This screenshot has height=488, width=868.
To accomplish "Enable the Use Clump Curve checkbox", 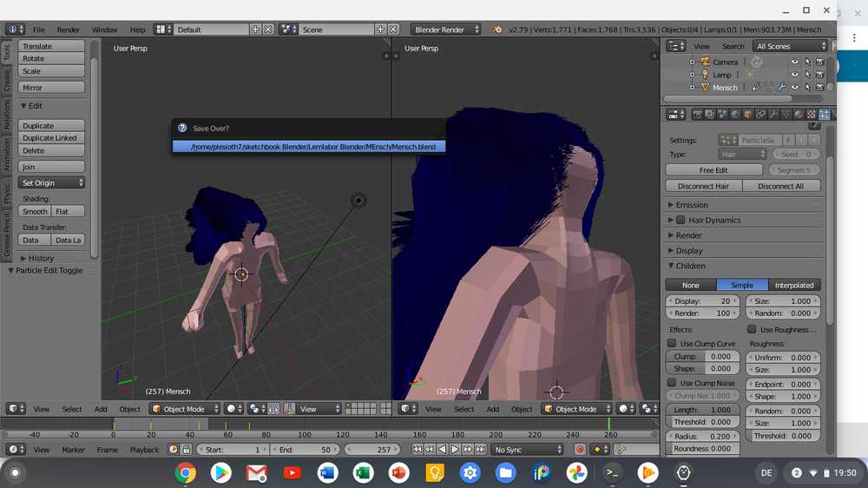I will pyautogui.click(x=672, y=344).
